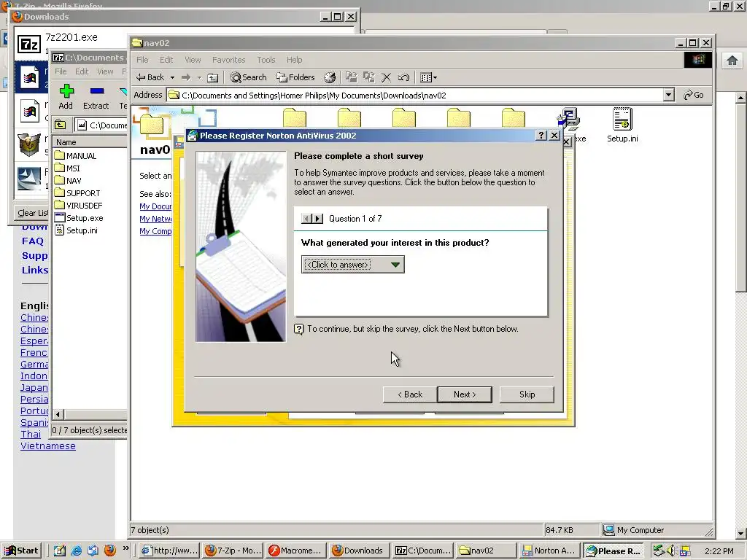Switch to the Norton A... taskbar button
The image size is (747, 560).
(549, 551)
